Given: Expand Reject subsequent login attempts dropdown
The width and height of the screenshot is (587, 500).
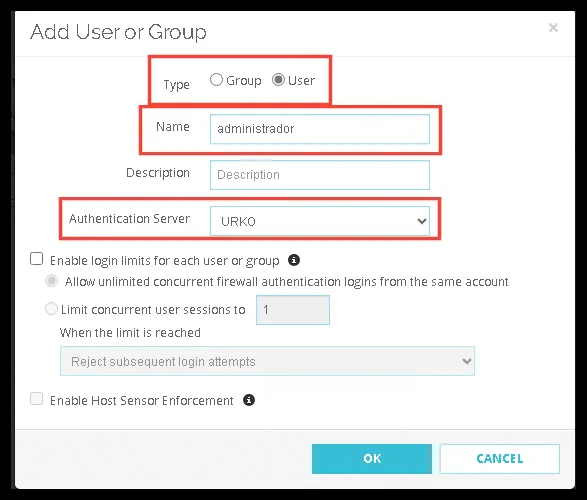Looking at the screenshot, I should pyautogui.click(x=267, y=361).
